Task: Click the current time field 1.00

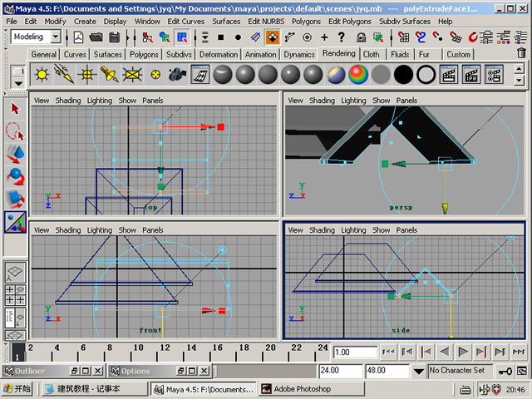Action: tap(355, 352)
